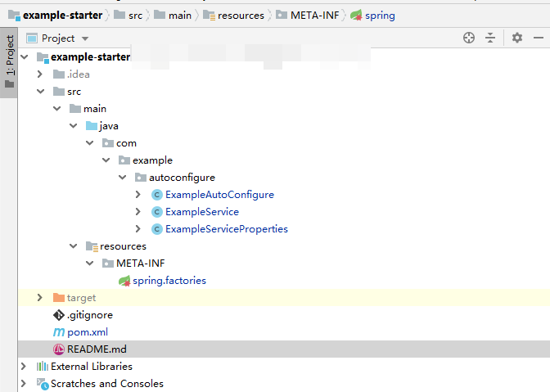
Task: Click the Scratches and Consoles clock icon
Action: click(43, 384)
